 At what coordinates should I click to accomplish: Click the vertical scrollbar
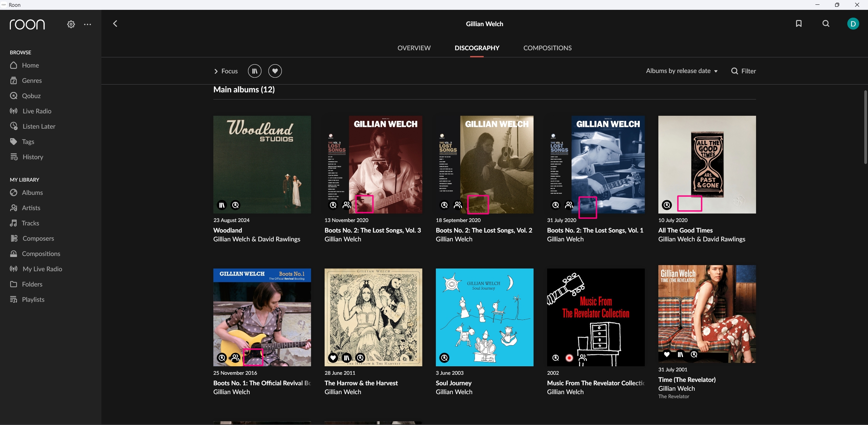pyautogui.click(x=866, y=128)
